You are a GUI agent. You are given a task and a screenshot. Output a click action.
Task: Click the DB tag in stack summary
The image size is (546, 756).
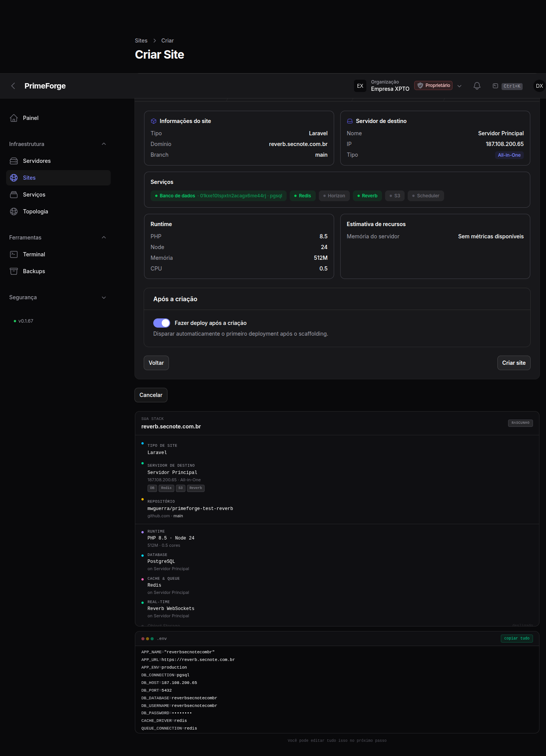tap(152, 488)
